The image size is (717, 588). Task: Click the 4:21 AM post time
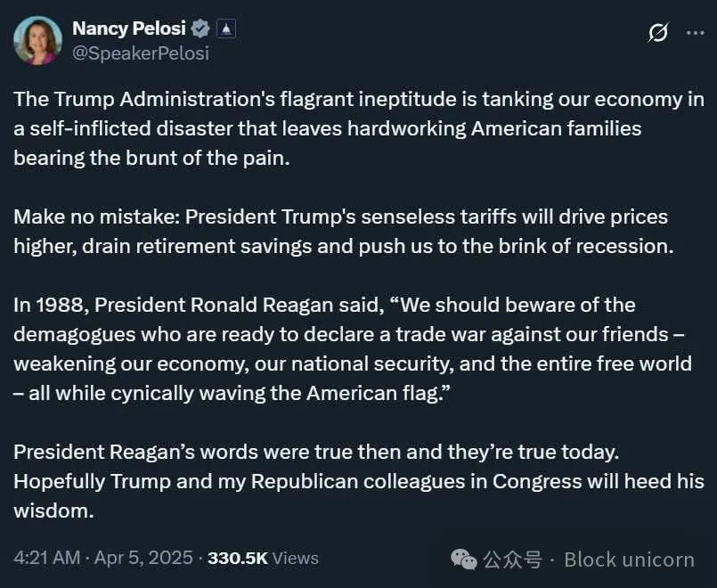46,558
